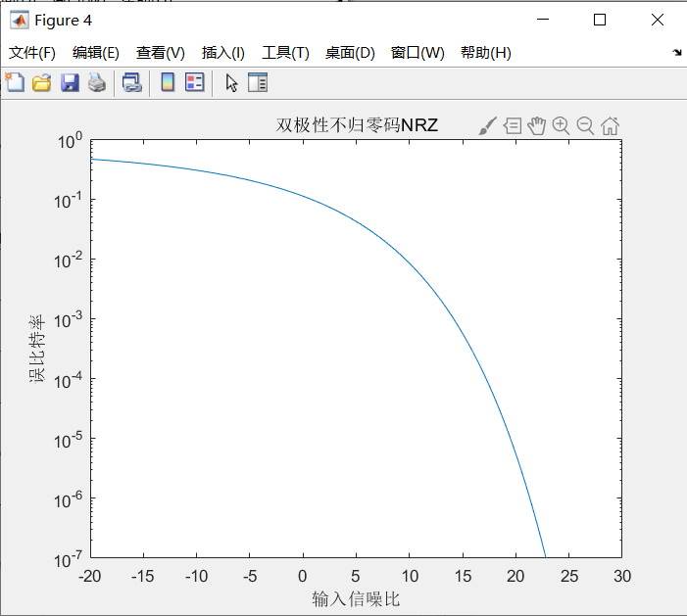This screenshot has height=616, width=687.
Task: Minimize the Figure 4 window
Action: 543,20
